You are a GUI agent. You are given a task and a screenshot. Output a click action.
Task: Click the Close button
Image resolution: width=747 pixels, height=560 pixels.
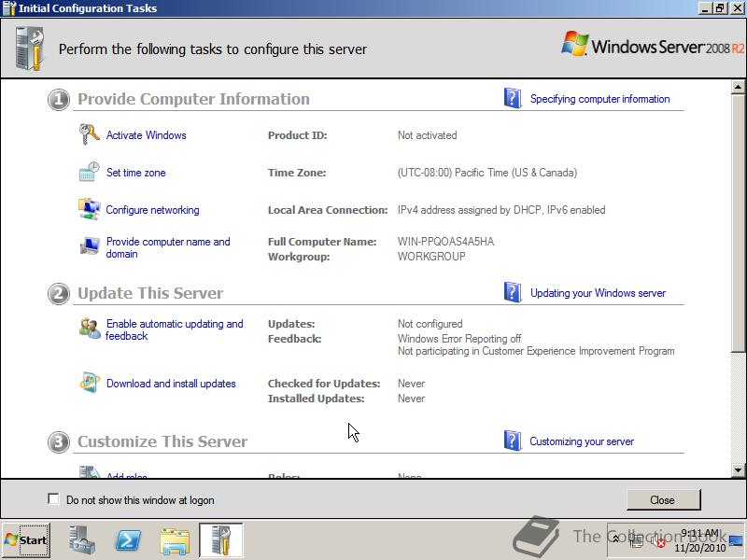[663, 499]
